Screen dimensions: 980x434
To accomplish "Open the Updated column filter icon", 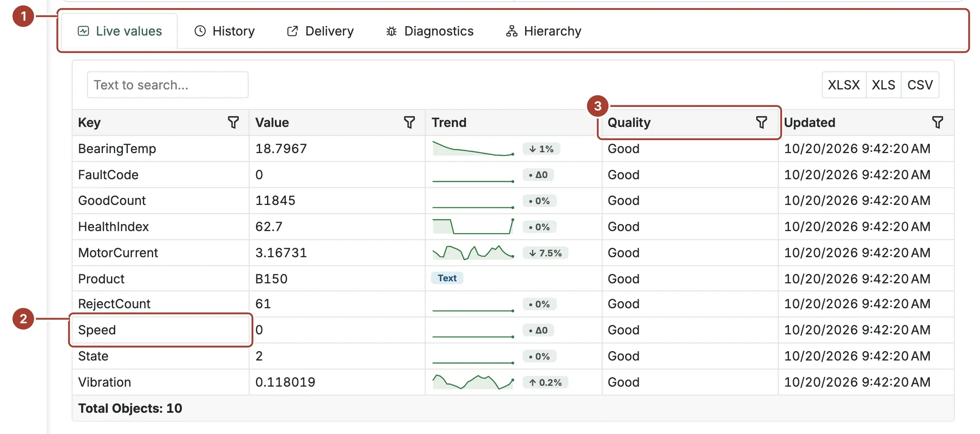I will pyautogui.click(x=938, y=122).
